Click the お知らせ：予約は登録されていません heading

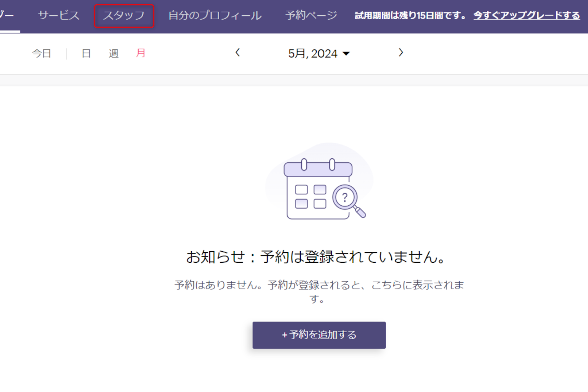(316, 257)
